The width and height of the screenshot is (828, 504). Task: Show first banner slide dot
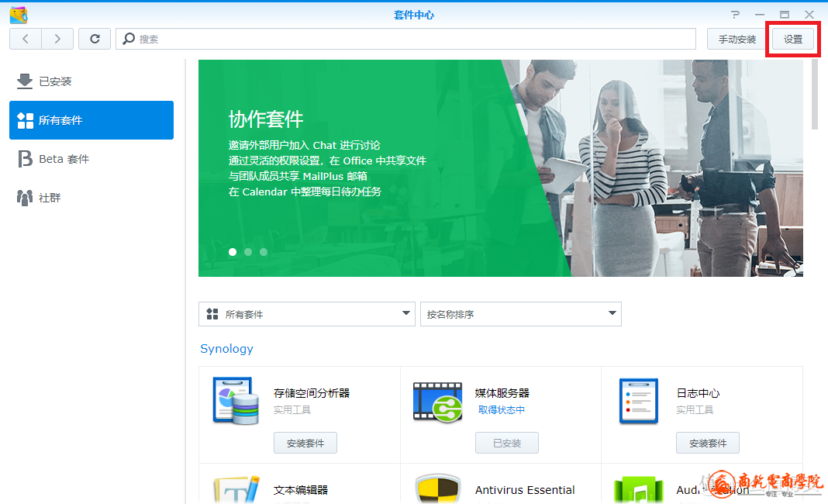point(233,252)
